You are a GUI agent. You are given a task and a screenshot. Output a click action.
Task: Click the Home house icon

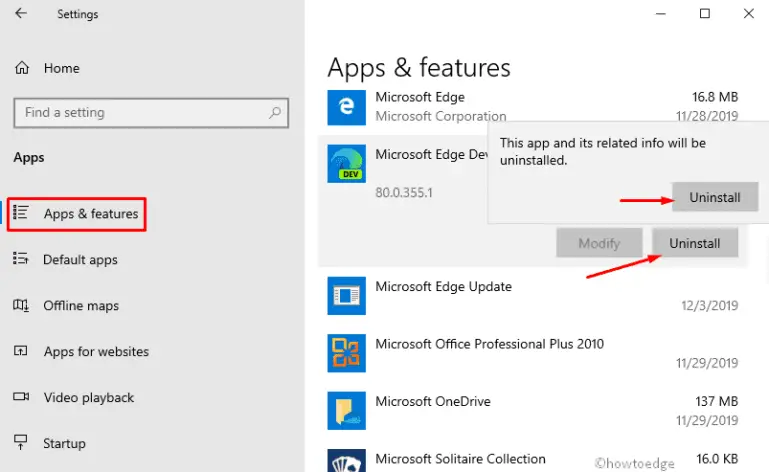(22, 68)
